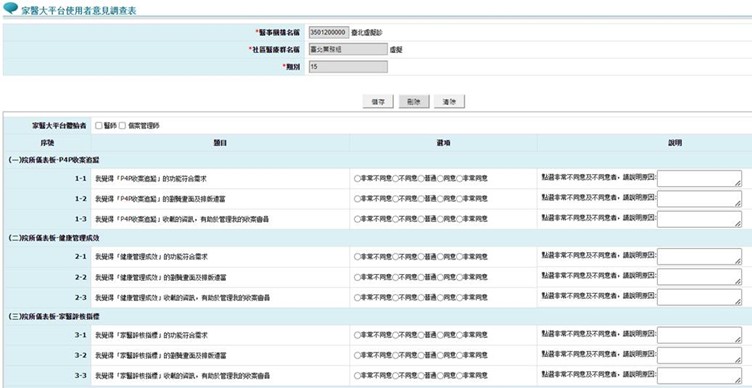This screenshot has height=388, width=752.
Task: Click the explanation text box for row 3-1
Action: tap(699, 335)
